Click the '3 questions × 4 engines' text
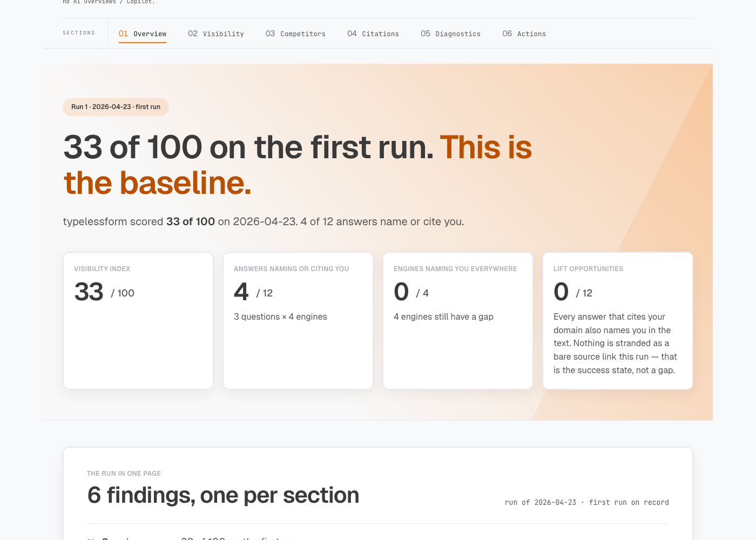The height and width of the screenshot is (540, 756). pos(280,317)
